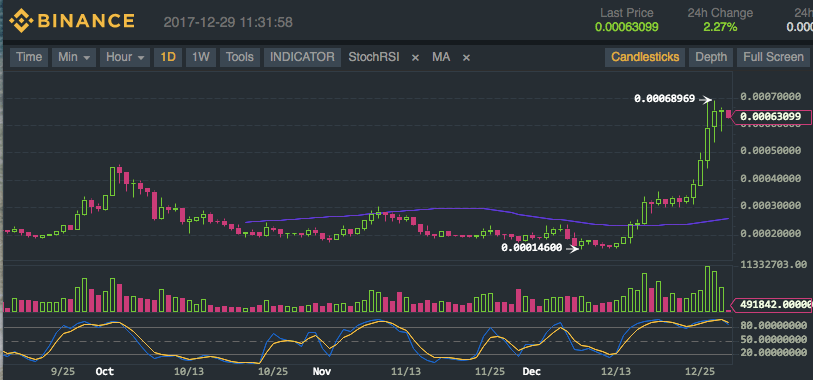This screenshot has width=813, height=380.
Task: Click the 9/25 date axis label
Action: pos(64,372)
